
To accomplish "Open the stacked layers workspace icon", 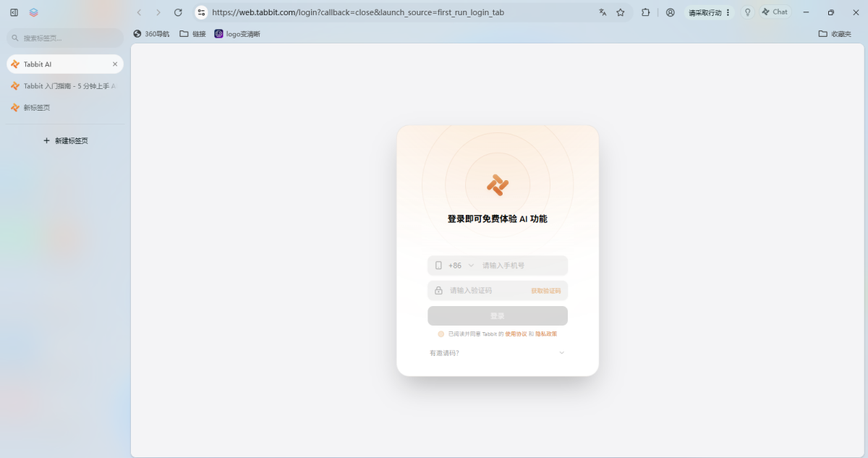I will coord(34,12).
